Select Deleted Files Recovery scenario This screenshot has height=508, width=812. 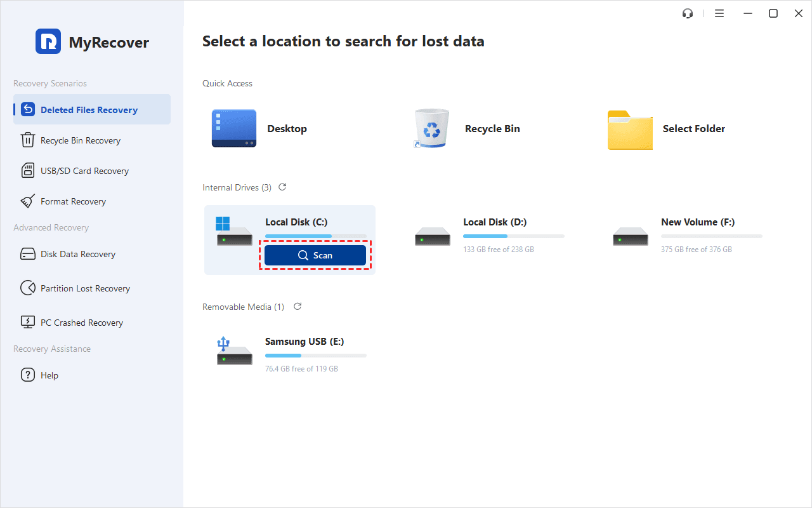click(x=89, y=109)
